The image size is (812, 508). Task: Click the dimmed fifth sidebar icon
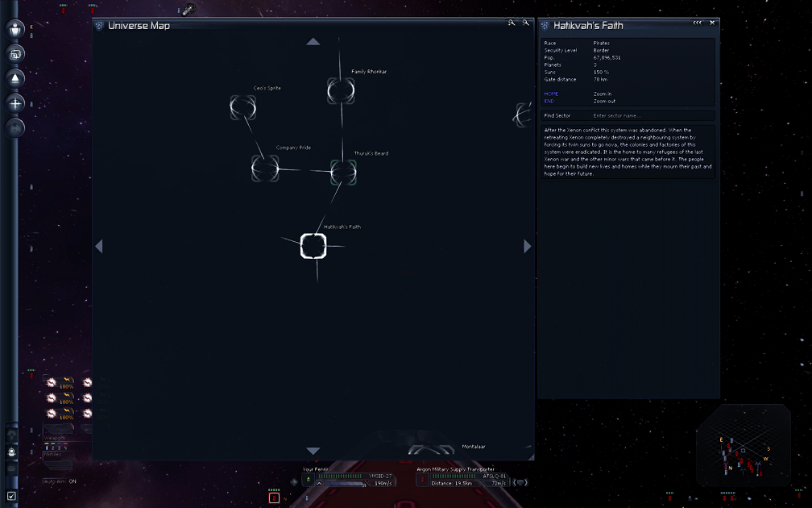[15, 127]
